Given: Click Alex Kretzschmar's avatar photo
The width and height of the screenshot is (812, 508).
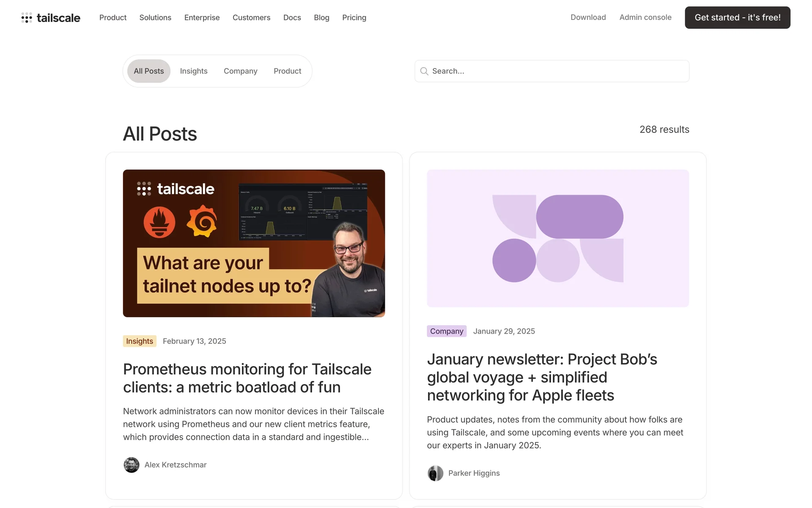Looking at the screenshot, I should [x=132, y=465].
